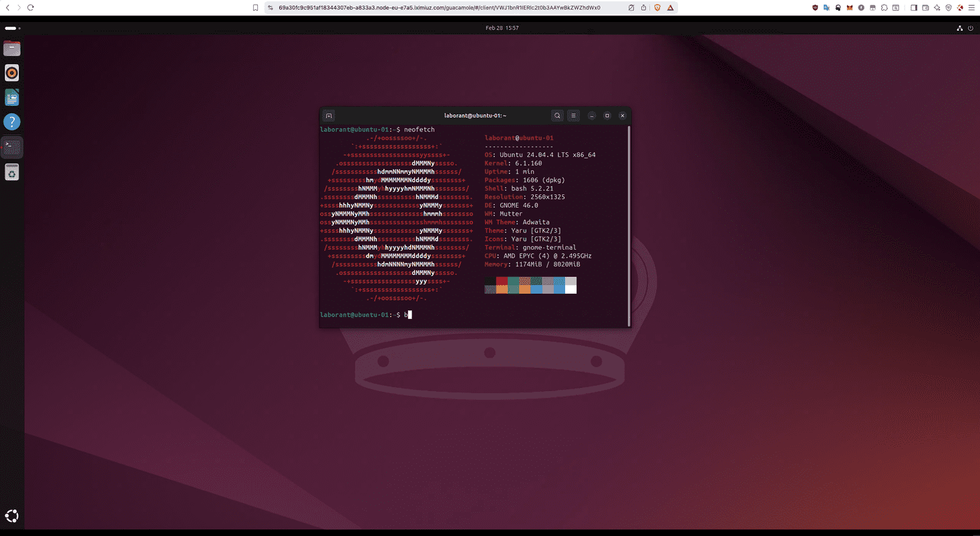Click inside the browser address bar

(468, 7)
